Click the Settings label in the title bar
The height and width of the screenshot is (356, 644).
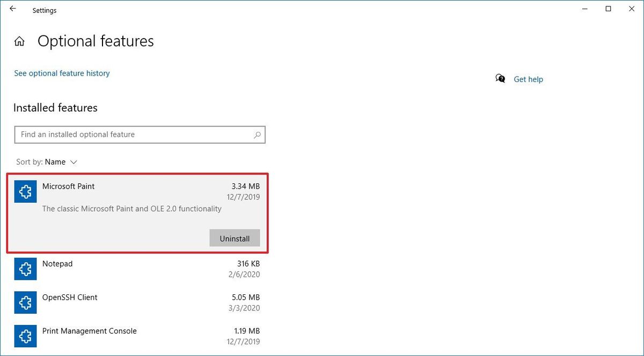(x=45, y=10)
